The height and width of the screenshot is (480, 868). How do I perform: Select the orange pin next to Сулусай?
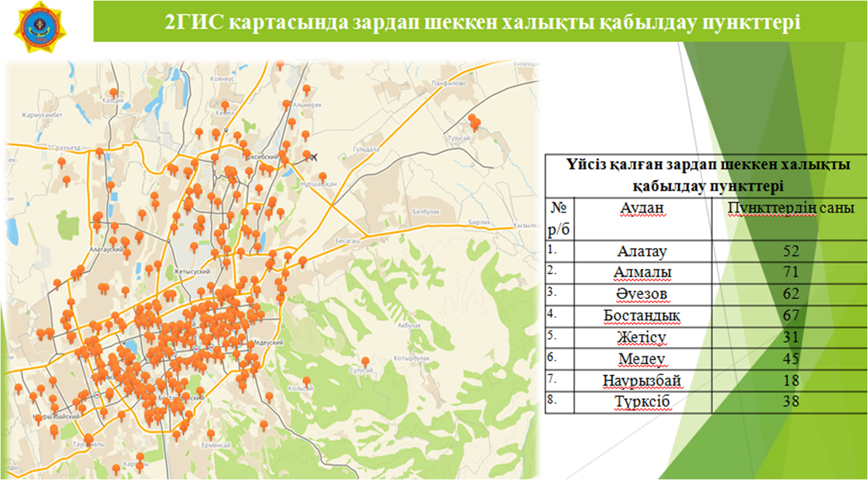[365, 362]
